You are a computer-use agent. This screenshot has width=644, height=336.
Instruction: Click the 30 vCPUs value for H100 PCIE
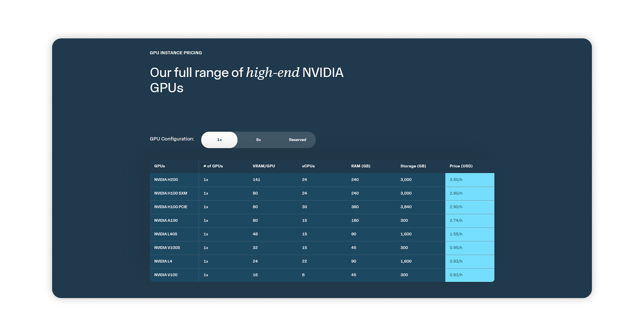304,207
